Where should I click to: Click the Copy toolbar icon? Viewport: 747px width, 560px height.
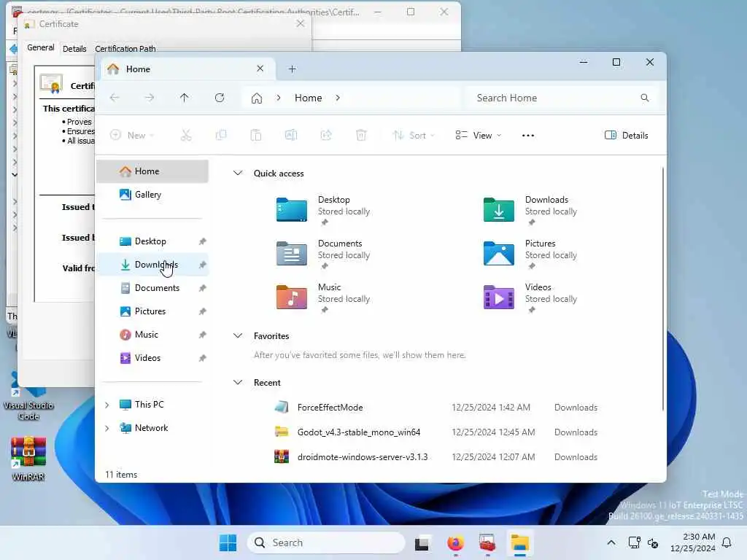pos(221,136)
